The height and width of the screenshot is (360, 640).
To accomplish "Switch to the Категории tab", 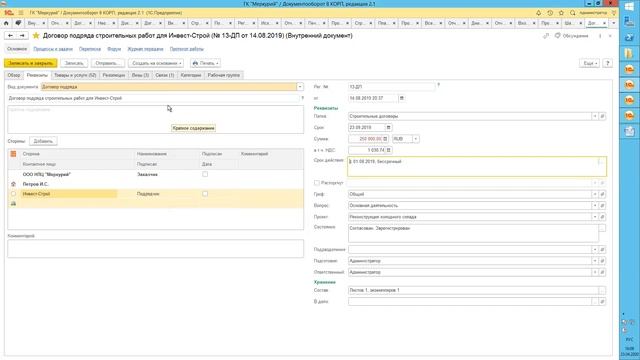I will click(x=191, y=75).
